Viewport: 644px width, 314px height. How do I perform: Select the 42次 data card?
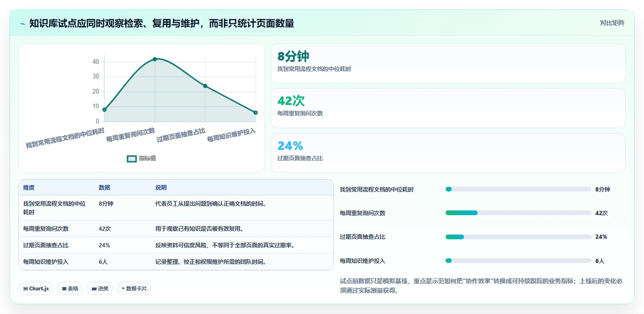448,108
